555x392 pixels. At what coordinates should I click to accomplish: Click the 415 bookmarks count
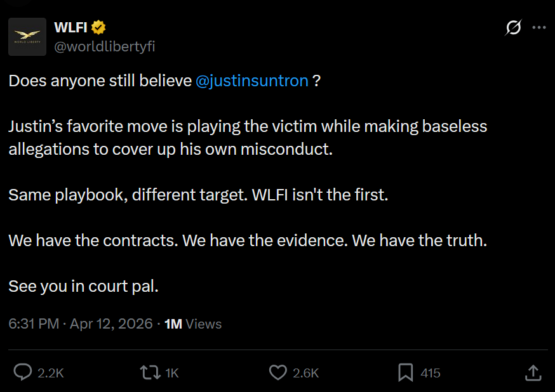click(x=431, y=373)
